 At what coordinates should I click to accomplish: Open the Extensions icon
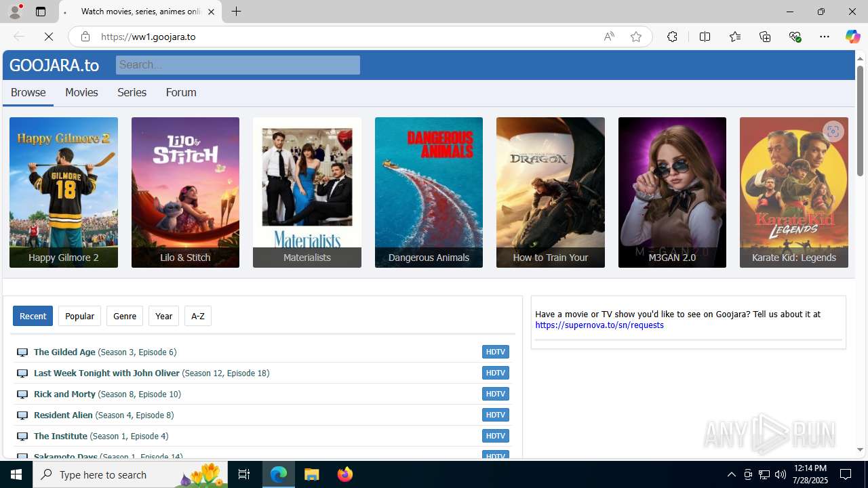[672, 37]
